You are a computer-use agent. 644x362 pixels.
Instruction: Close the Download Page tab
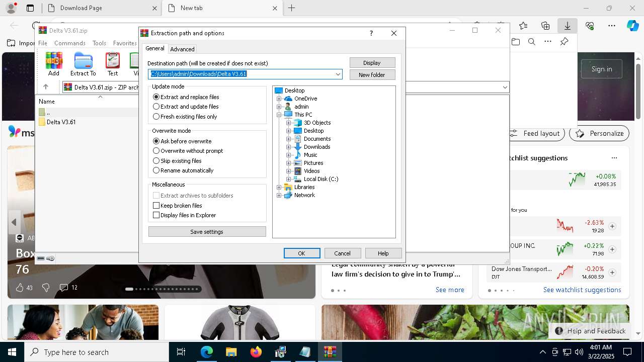(154, 8)
